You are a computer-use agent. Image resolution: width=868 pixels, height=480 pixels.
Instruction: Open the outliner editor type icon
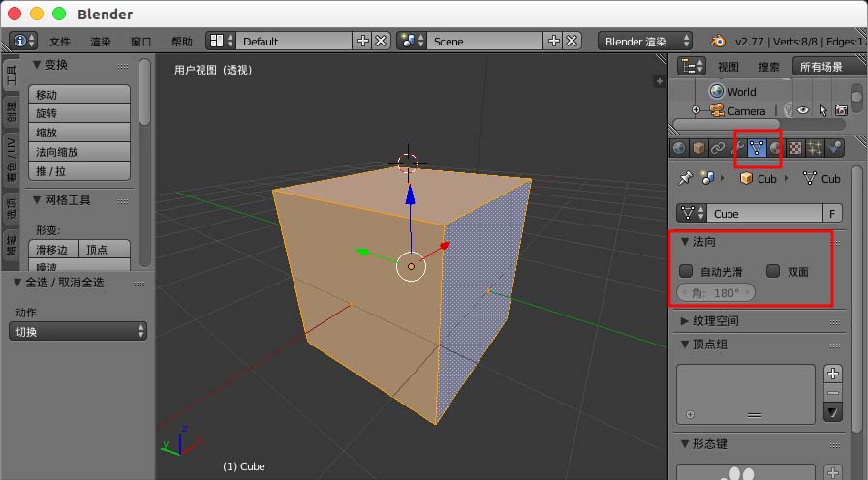point(692,67)
